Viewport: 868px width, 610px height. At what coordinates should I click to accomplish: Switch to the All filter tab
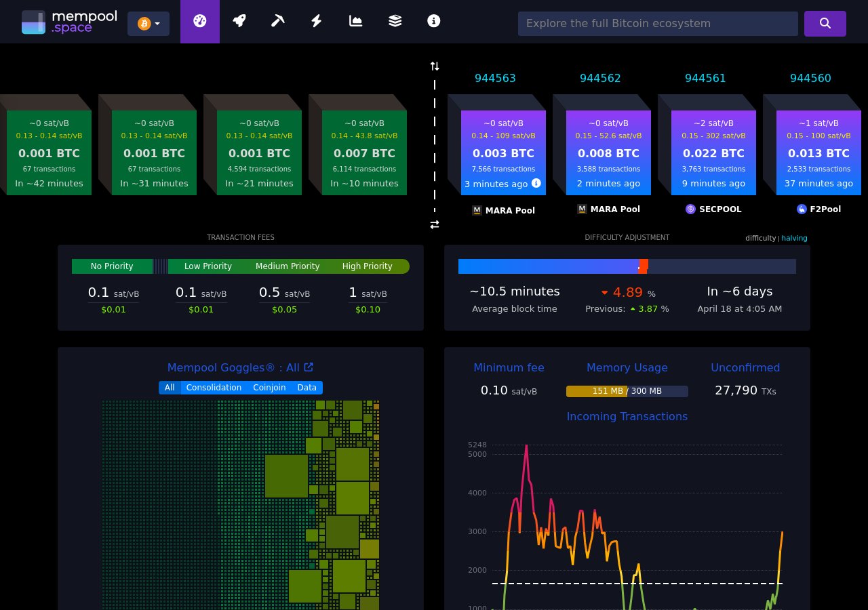(170, 387)
